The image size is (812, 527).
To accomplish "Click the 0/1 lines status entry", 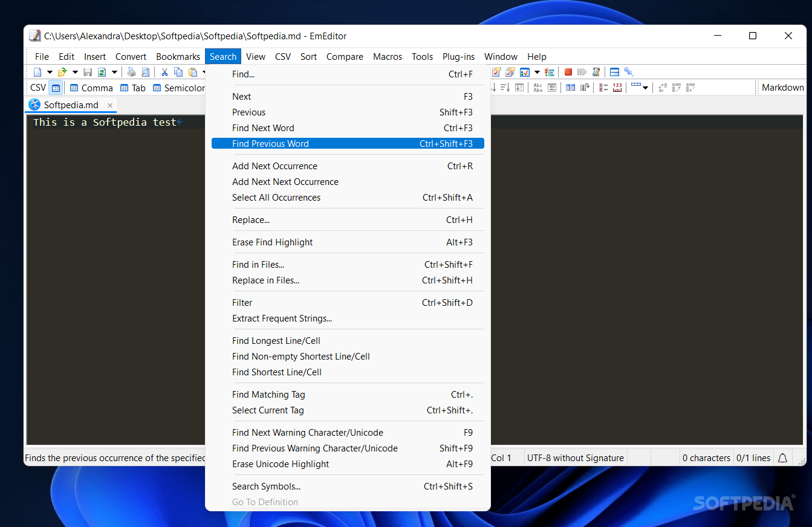I will coord(753,458).
